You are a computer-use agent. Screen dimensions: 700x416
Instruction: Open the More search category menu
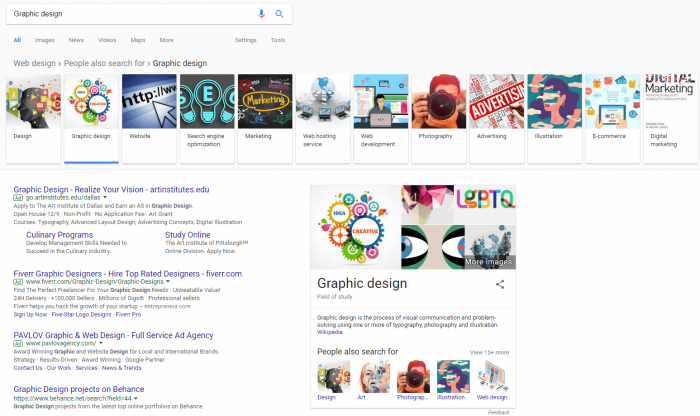166,40
